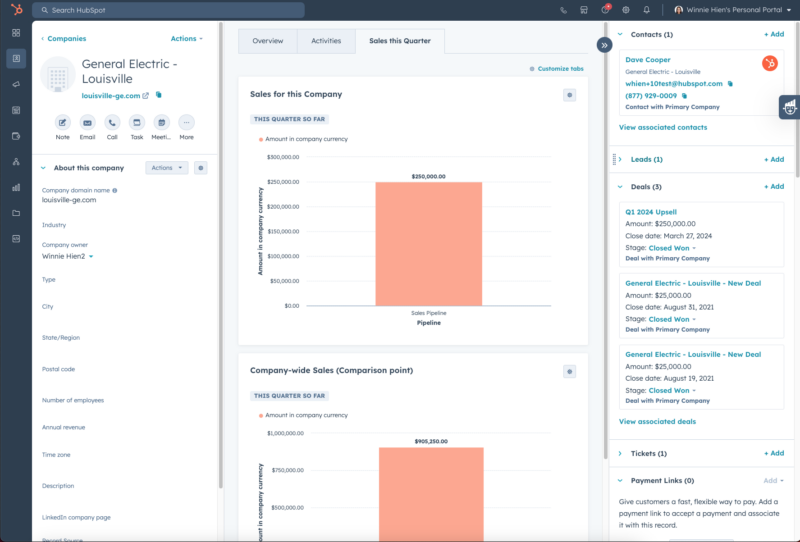Open More actions ellipsis button

click(x=186, y=122)
